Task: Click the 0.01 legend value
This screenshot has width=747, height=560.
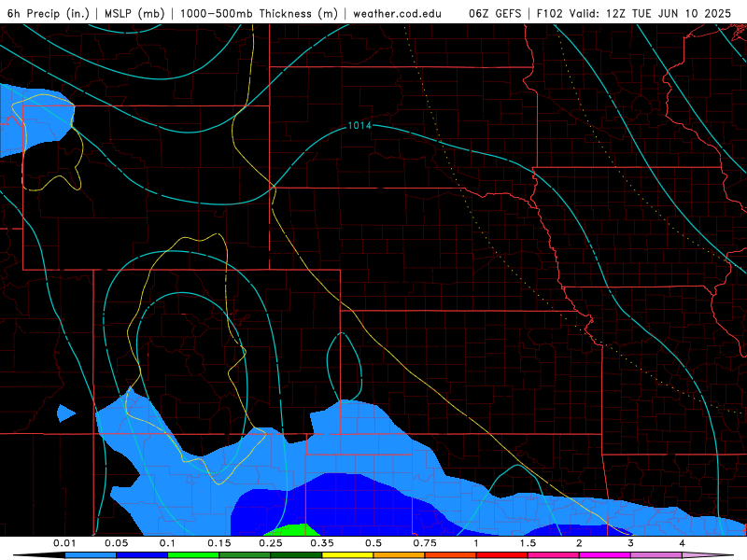Action: pyautogui.click(x=64, y=543)
